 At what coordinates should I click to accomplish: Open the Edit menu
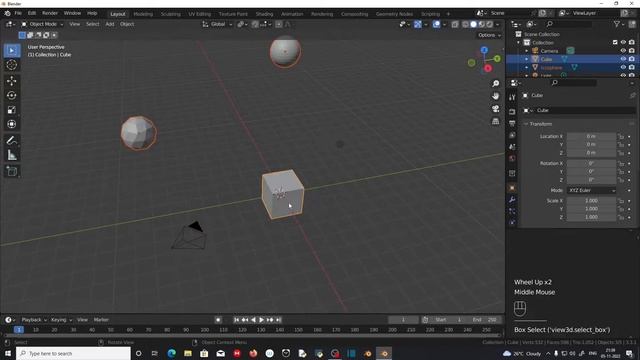pyautogui.click(x=32, y=13)
